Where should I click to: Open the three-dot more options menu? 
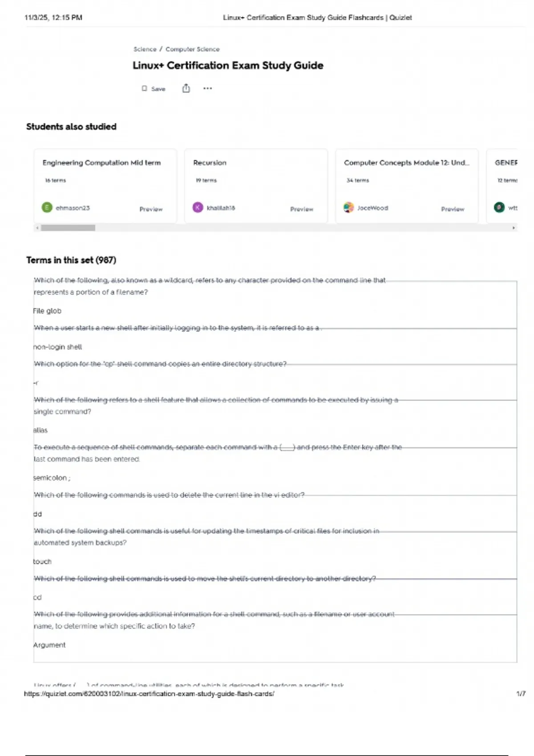207,88
